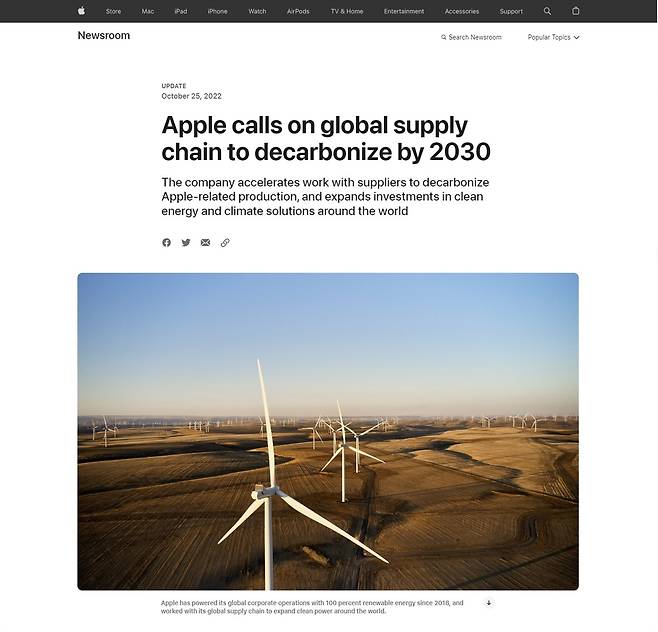Visit the Entertainment section
Image resolution: width=658 pixels, height=632 pixels.
pos(404,11)
